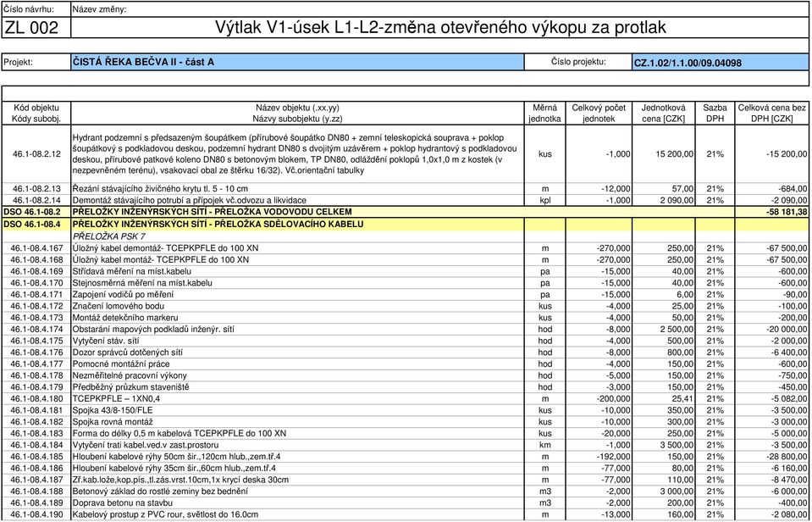
Task: Click 'Projekt:' label
Action: pyautogui.click(x=18, y=62)
